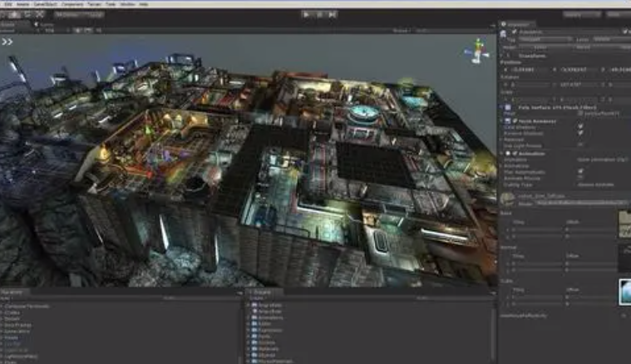Toggle the Mesh Renderer enabled checkbox
The width and height of the screenshot is (631, 364).
(x=515, y=121)
